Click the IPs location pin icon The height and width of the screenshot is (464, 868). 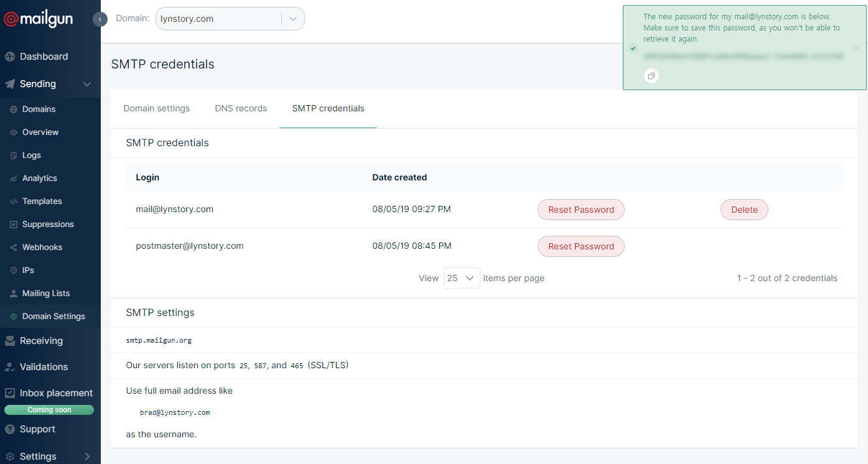pyautogui.click(x=14, y=271)
